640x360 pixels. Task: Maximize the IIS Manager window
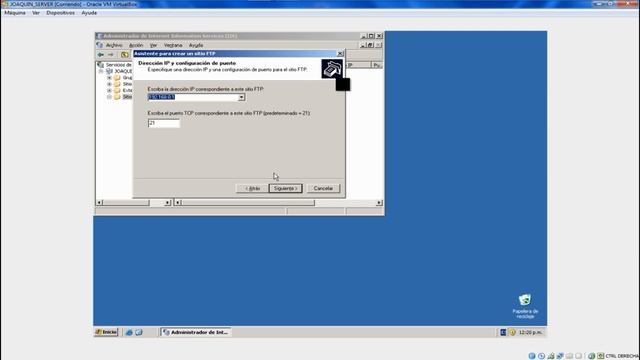371,36
